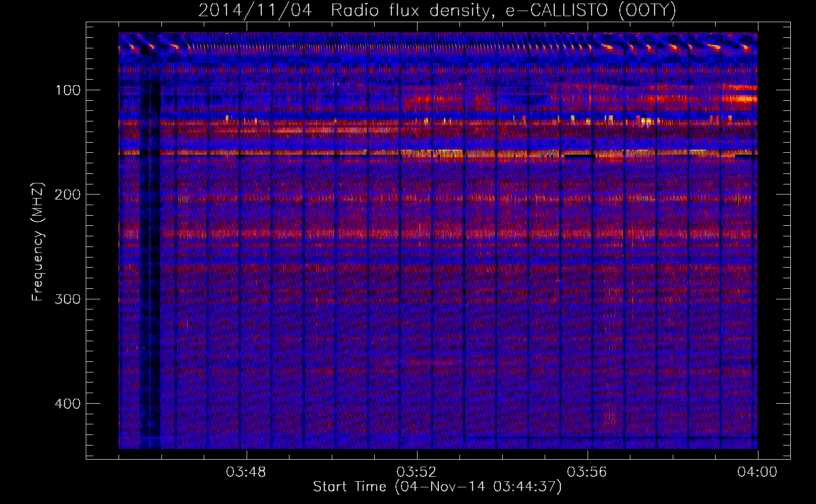Click the 03:52 time tick label
The height and width of the screenshot is (504, 816).
tap(417, 472)
